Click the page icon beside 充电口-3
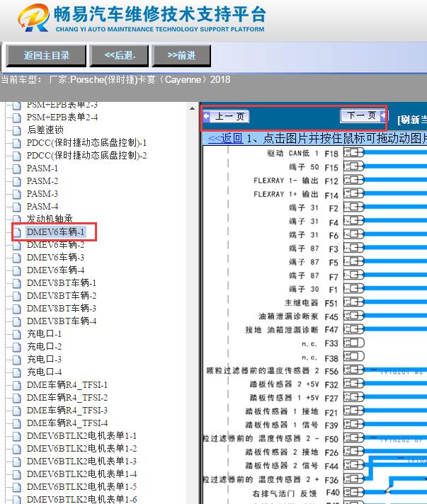Screen dimensions: 427x504 [x=17, y=360]
